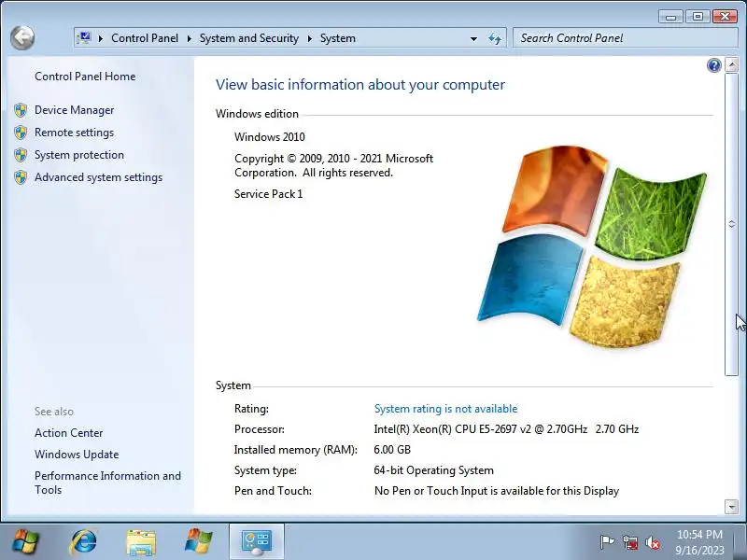Select Control Panel in the breadcrumb

[145, 38]
